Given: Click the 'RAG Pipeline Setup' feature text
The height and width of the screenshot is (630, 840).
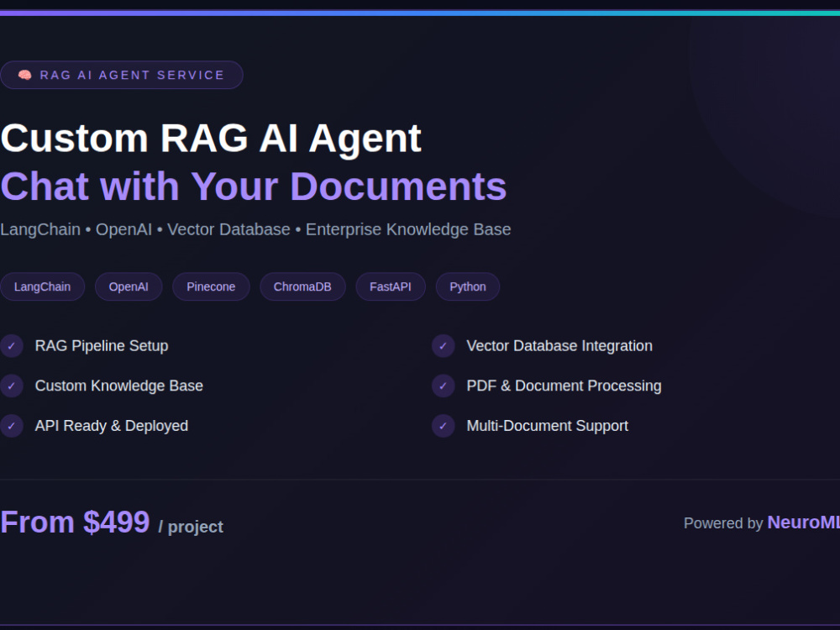Looking at the screenshot, I should click(x=102, y=346).
